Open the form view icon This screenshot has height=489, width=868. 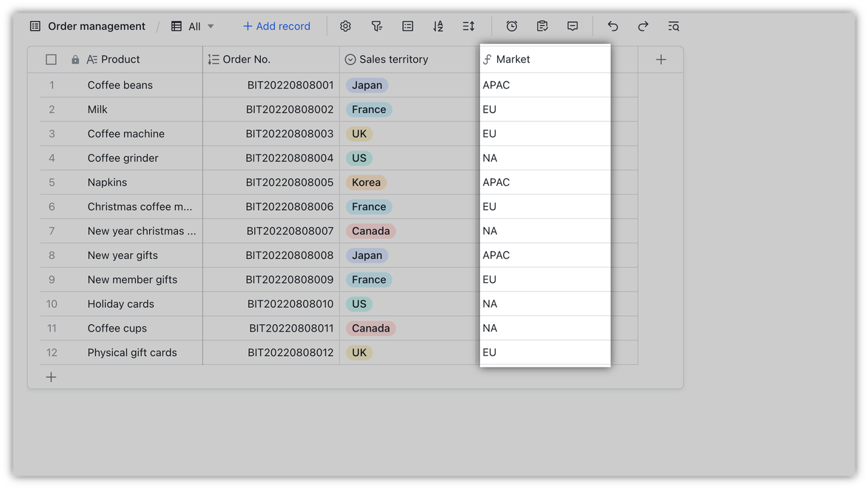542,26
